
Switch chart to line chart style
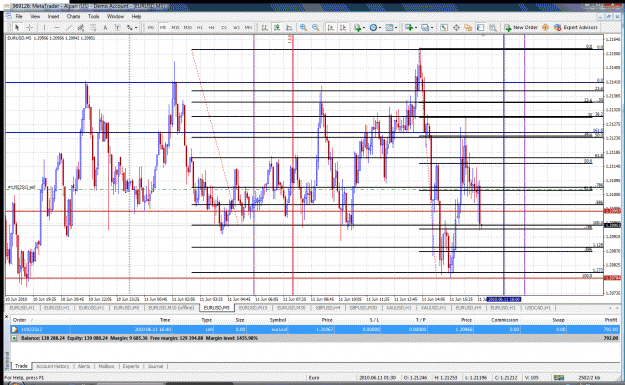(289, 28)
